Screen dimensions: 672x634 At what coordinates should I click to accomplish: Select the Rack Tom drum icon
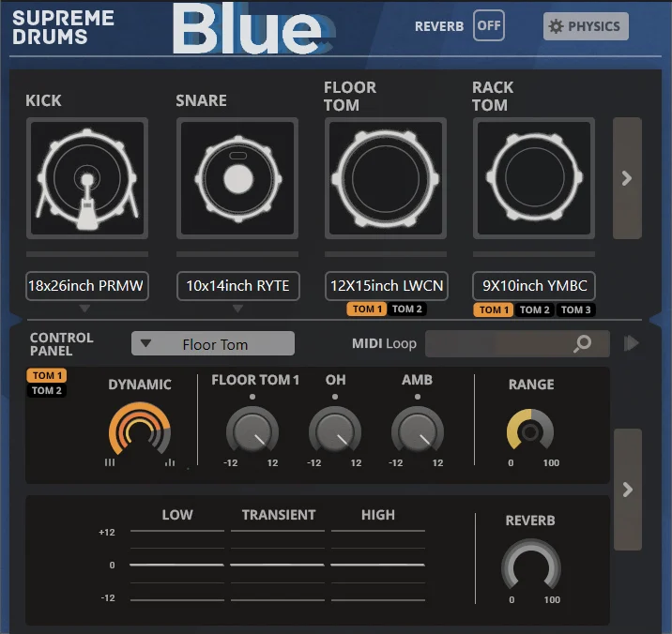(x=533, y=178)
